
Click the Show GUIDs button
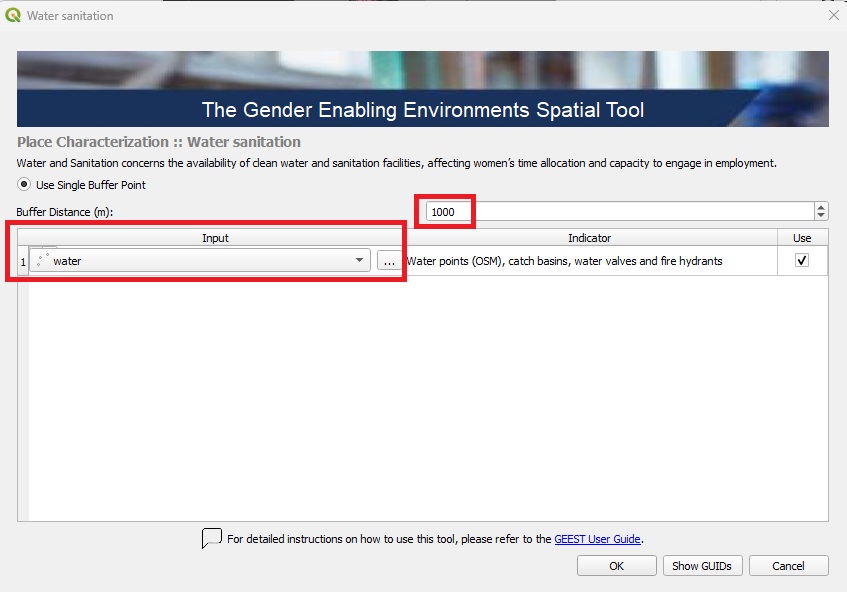click(x=703, y=565)
